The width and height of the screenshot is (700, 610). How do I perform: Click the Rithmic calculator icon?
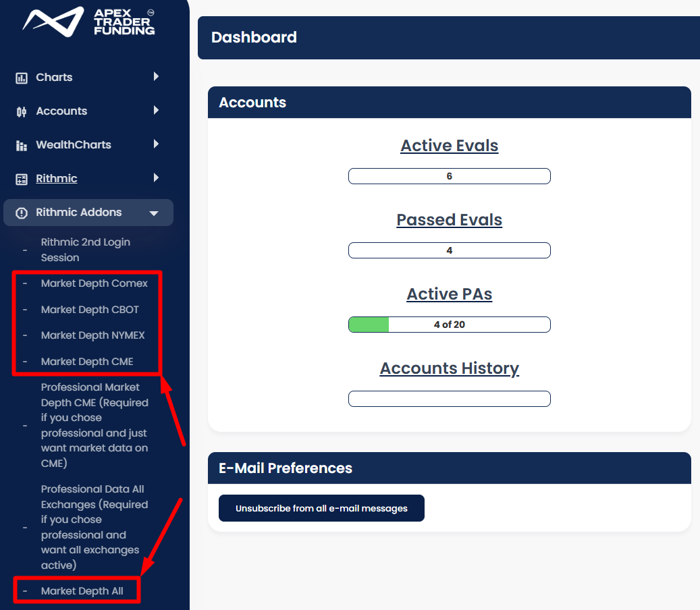click(22, 179)
